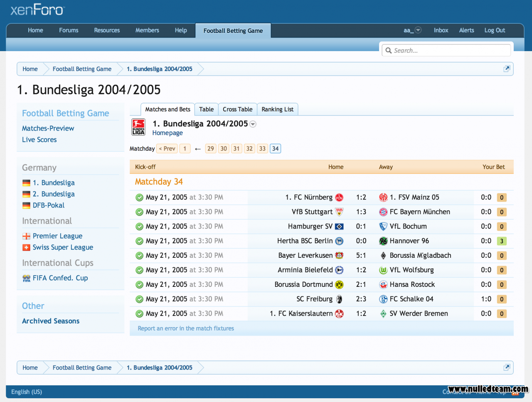Select matchday 32
Screen dimensions: 532x402
249,148
